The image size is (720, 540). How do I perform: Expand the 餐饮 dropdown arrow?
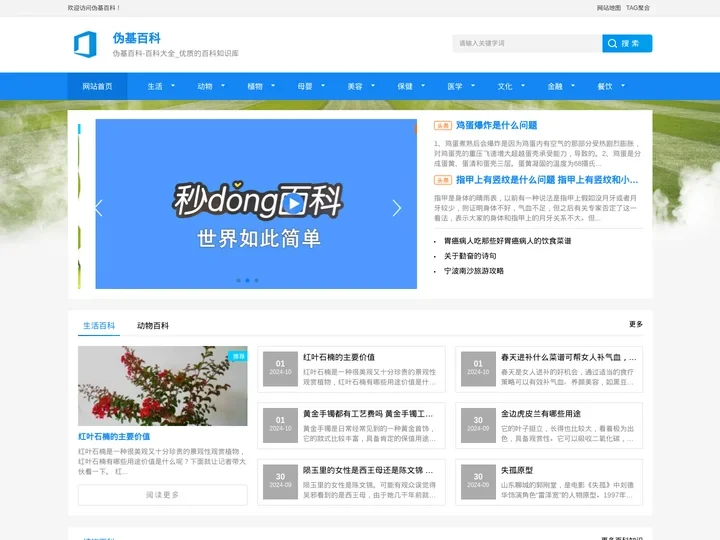(x=624, y=85)
